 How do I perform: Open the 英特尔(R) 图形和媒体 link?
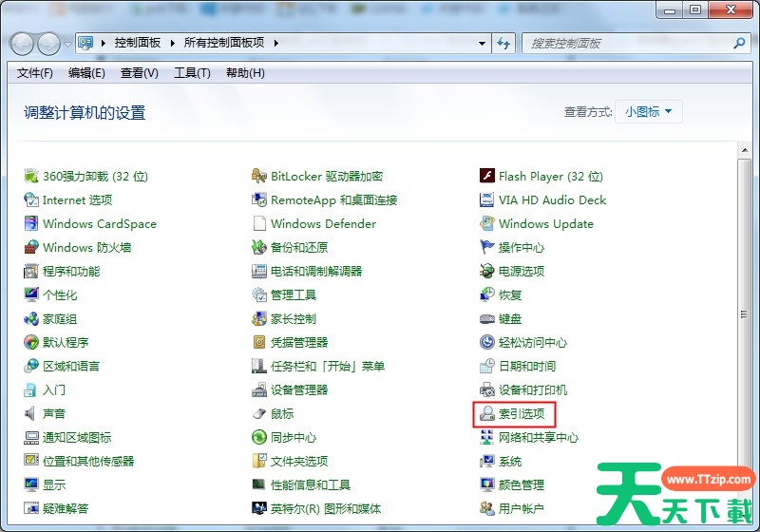click(326, 509)
